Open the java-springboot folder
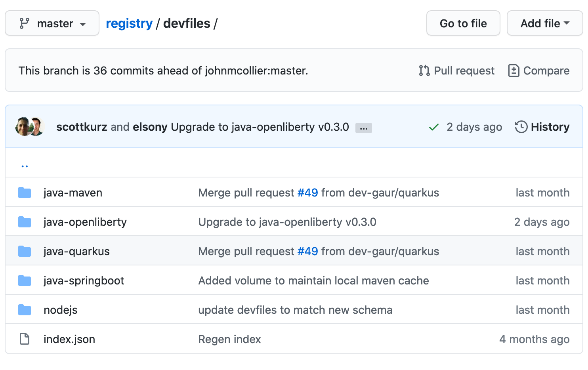 84,280
